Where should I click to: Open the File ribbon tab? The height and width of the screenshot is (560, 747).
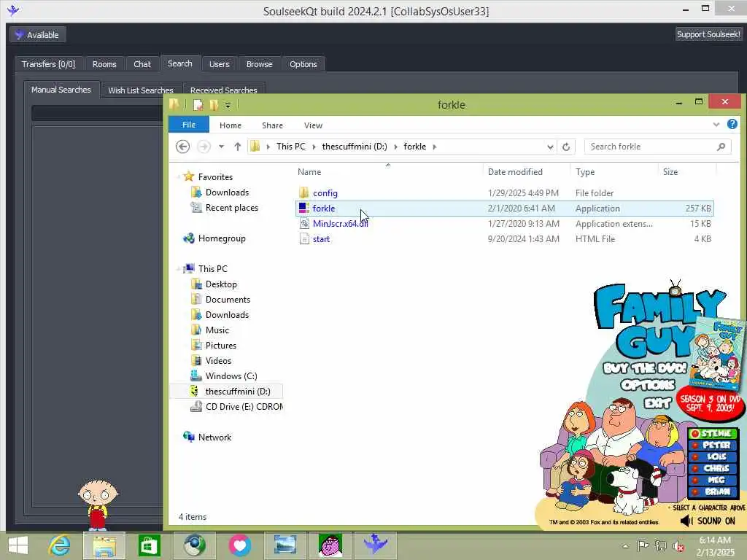tap(189, 125)
